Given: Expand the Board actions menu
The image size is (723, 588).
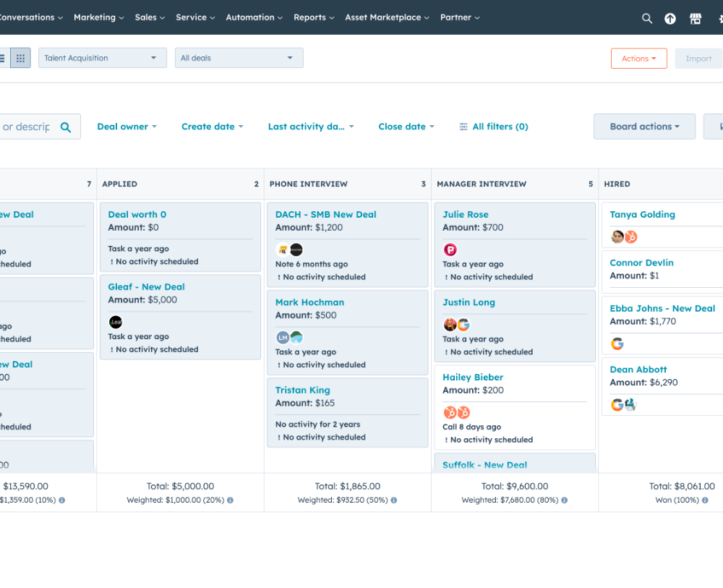Looking at the screenshot, I should pyautogui.click(x=644, y=127).
